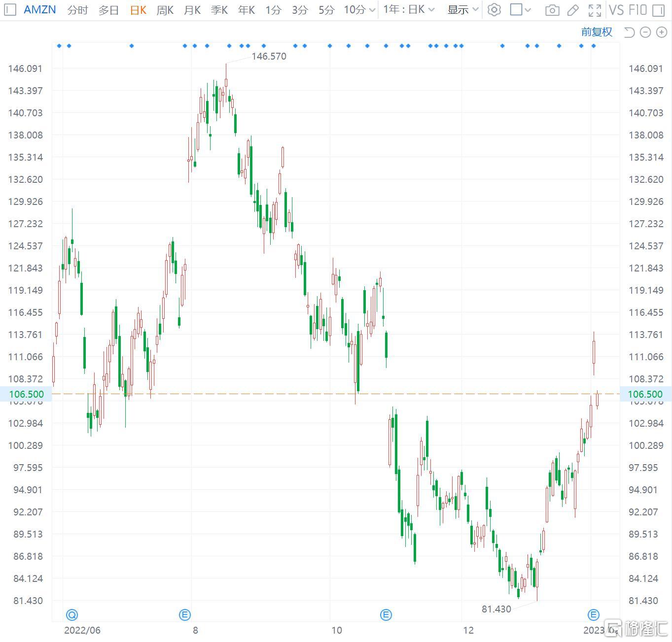This screenshot has width=672, height=642.
Task: Open the square layout selector dropdown
Action: pyautogui.click(x=520, y=10)
